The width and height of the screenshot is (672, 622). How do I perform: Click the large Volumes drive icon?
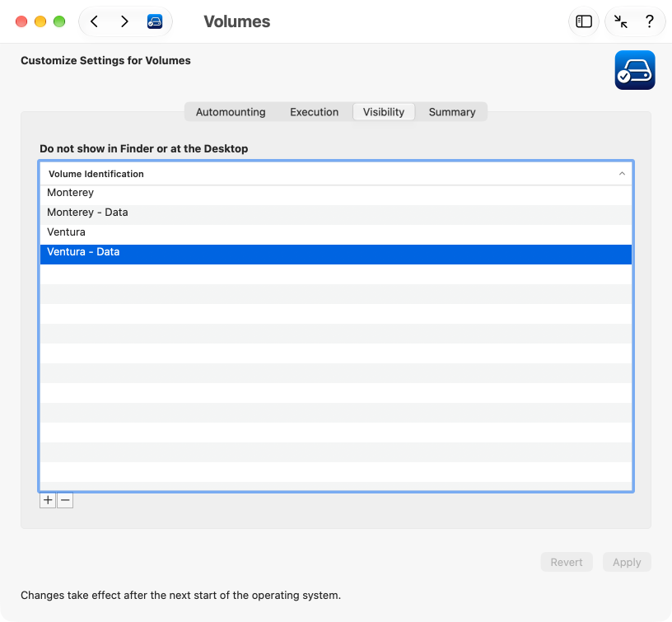635,70
